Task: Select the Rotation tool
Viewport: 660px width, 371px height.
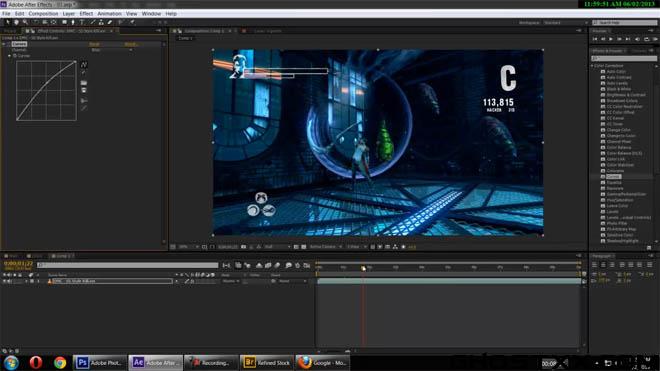Action: tap(36, 22)
